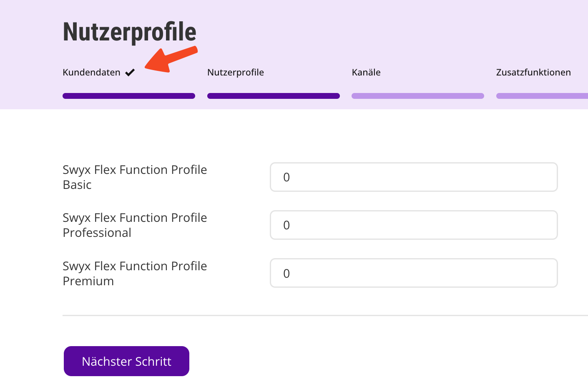Jump to the Zusatzfunktionen step

point(533,73)
